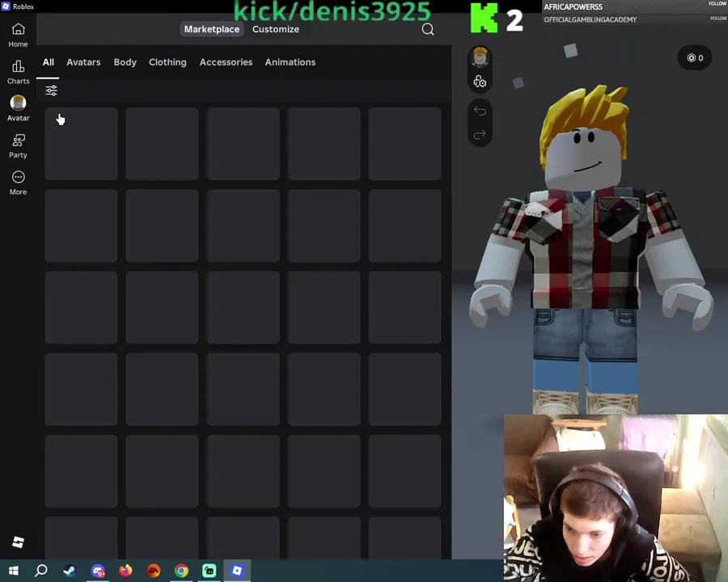
Task: Open the Home sidebar item
Action: point(18,36)
